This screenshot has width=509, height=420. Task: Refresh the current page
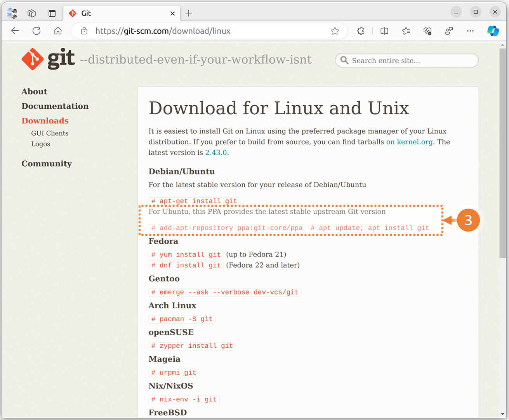36,31
